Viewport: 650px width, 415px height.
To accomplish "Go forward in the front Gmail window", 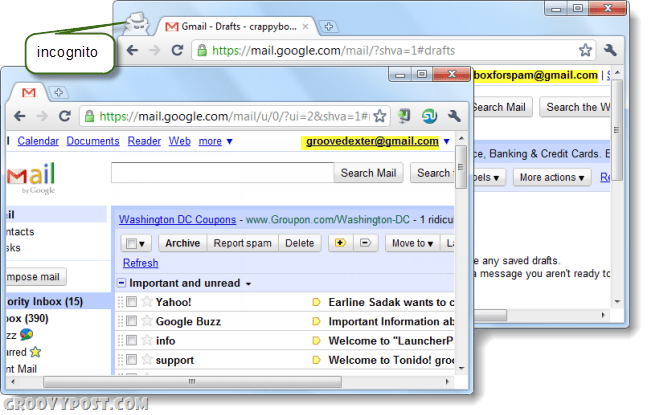I will [x=42, y=116].
